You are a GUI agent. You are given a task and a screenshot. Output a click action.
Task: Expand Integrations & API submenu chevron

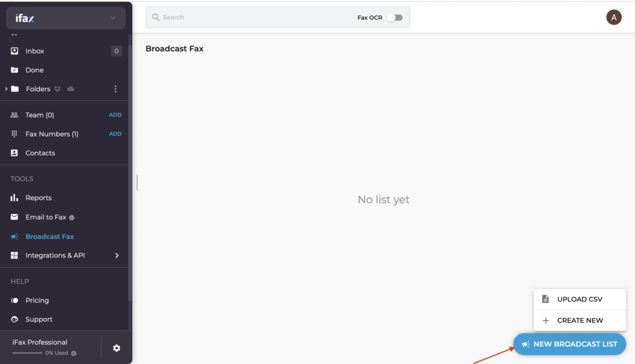[x=117, y=255]
